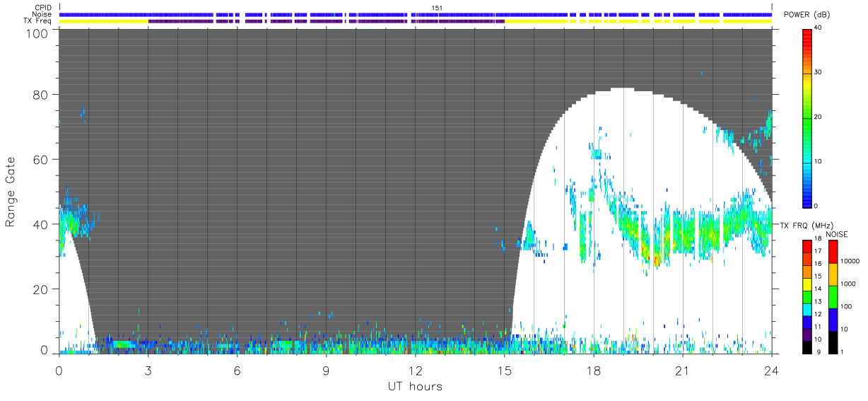
Task: Click the TX Freq row label
Action: (38, 21)
